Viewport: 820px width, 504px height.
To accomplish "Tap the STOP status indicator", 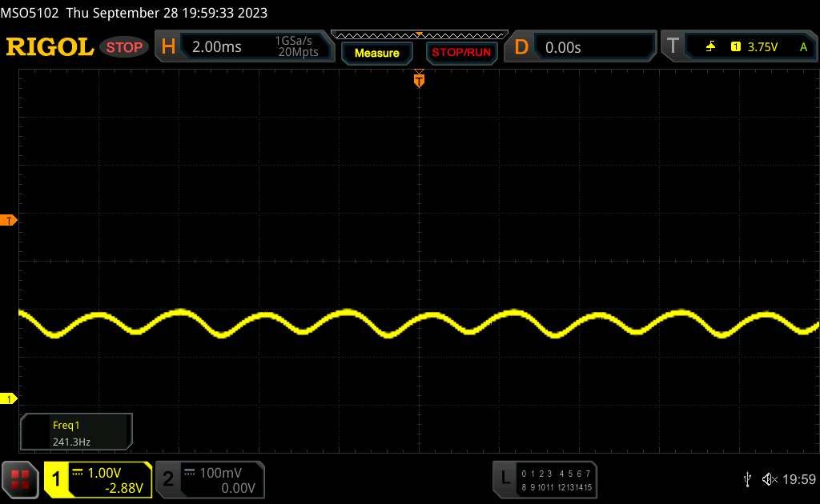I will pyautogui.click(x=124, y=47).
